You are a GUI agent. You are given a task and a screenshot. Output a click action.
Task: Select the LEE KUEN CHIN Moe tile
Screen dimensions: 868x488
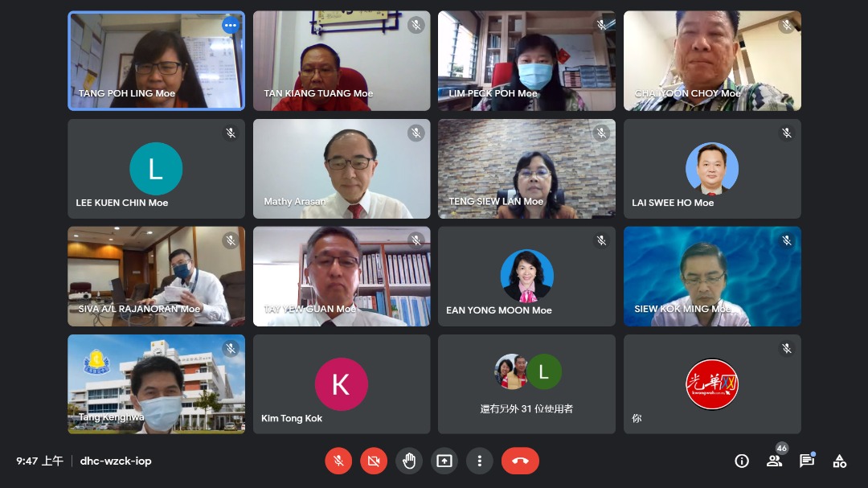click(156, 168)
